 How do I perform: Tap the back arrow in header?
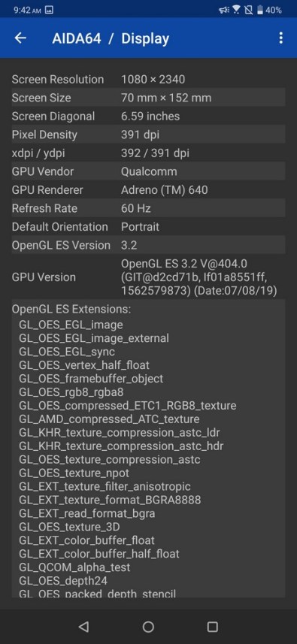pyautogui.click(x=20, y=38)
